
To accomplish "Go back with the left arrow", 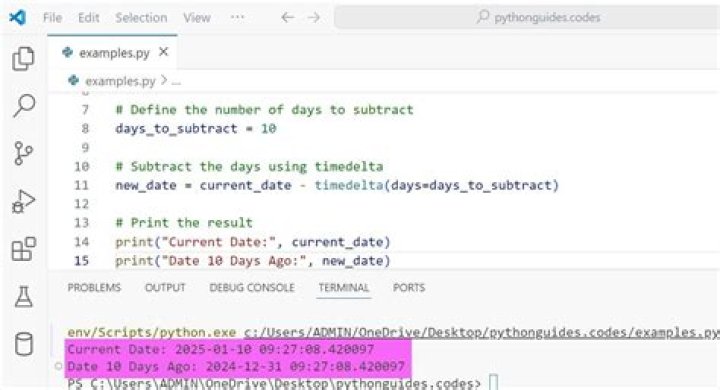I will click(x=287, y=17).
